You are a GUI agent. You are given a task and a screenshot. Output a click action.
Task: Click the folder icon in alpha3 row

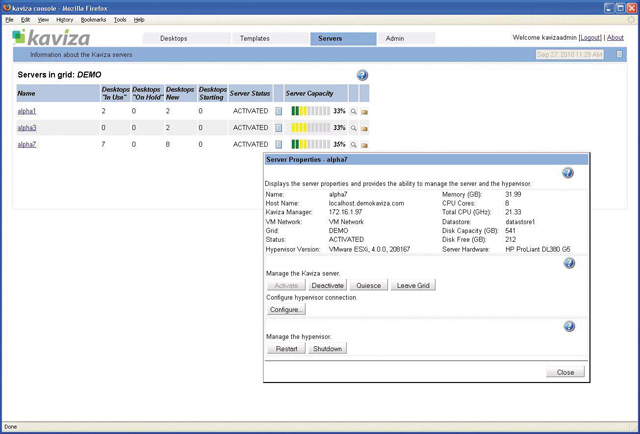coord(364,129)
